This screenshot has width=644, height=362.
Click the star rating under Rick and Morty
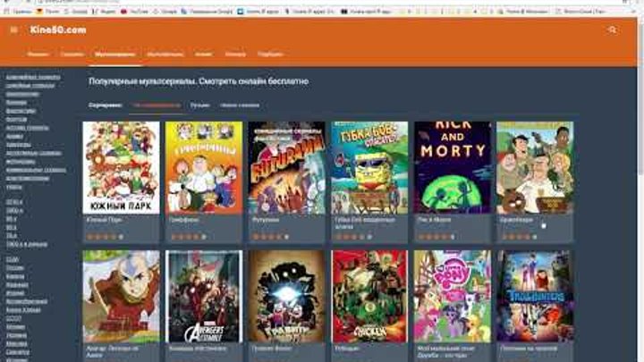coord(433,237)
